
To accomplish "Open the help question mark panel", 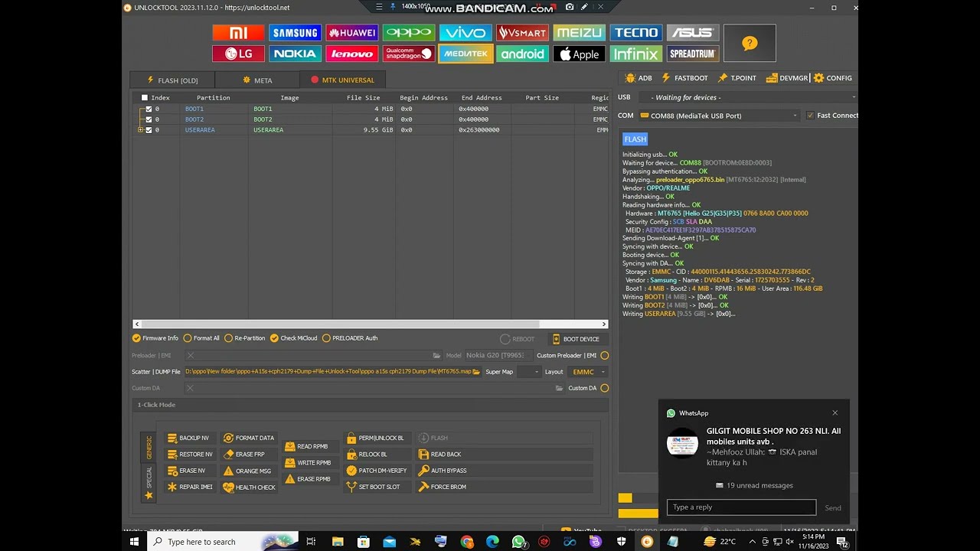I will click(x=750, y=44).
